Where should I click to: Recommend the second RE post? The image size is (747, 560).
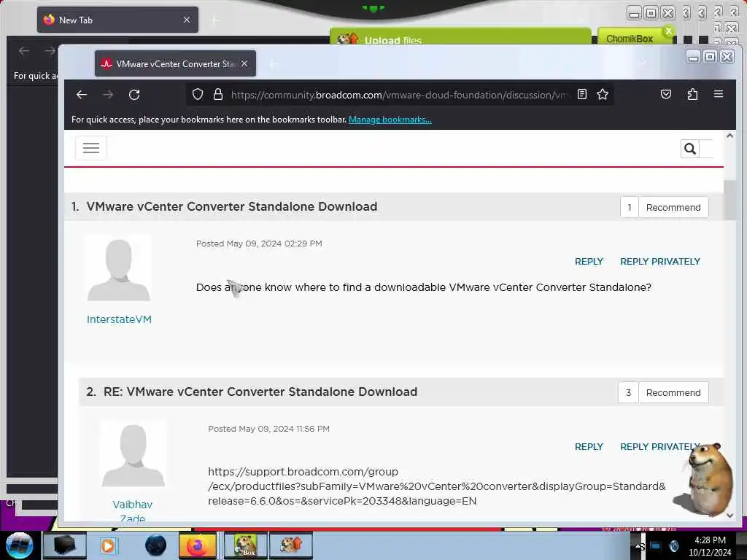pyautogui.click(x=673, y=392)
